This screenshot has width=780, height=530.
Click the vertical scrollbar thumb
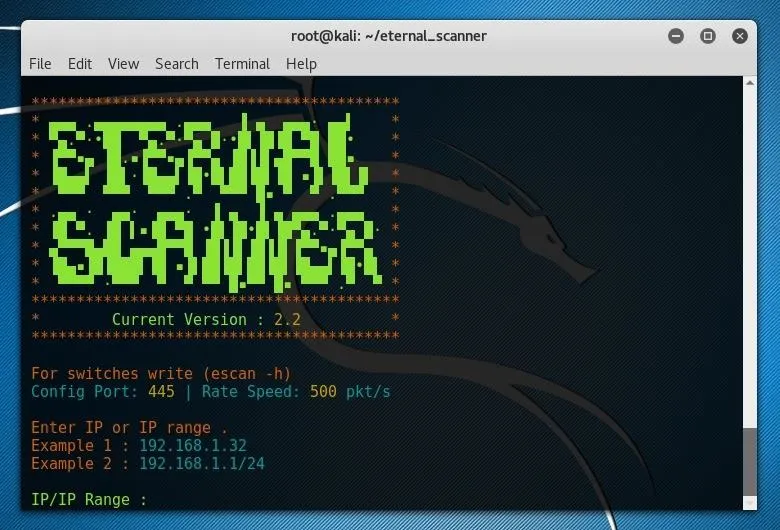[x=750, y=461]
